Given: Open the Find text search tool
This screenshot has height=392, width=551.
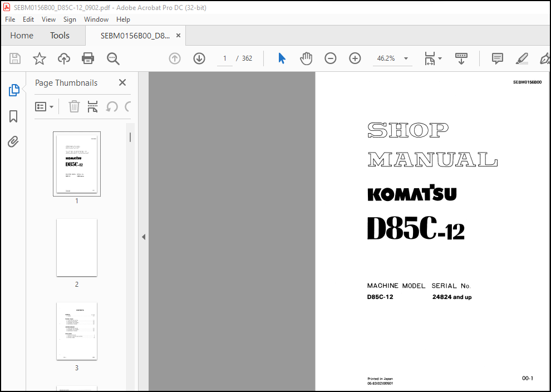Looking at the screenshot, I should pyautogui.click(x=113, y=58).
